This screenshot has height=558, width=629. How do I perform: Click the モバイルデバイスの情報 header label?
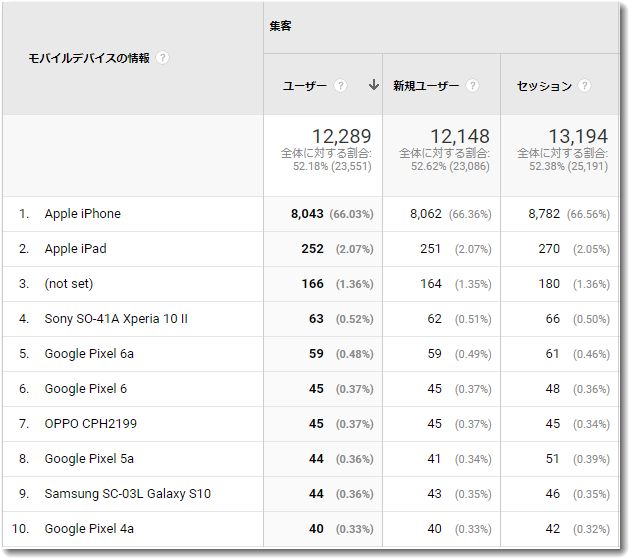[x=89, y=58]
